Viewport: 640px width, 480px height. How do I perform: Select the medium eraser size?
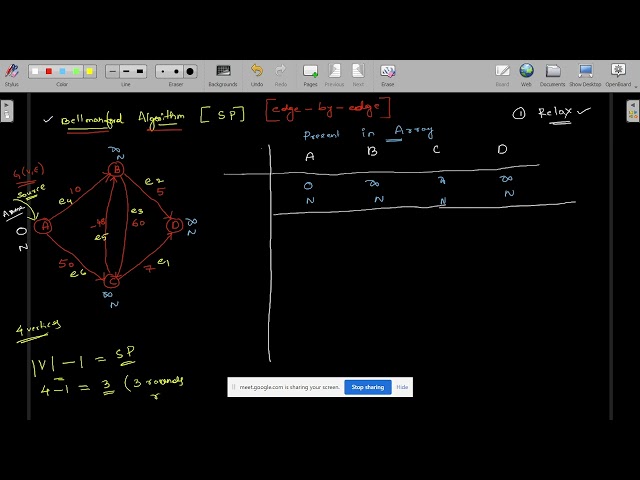176,71
